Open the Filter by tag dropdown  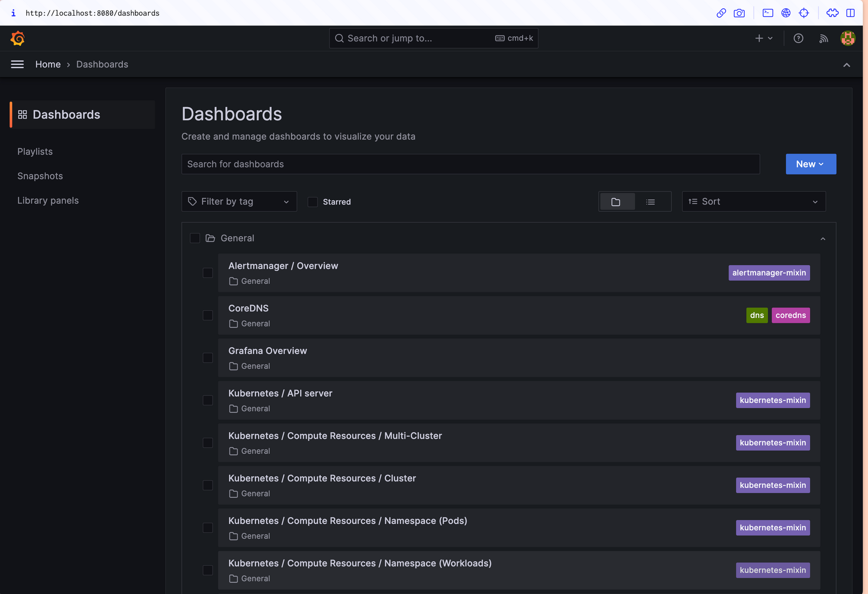pyautogui.click(x=239, y=201)
